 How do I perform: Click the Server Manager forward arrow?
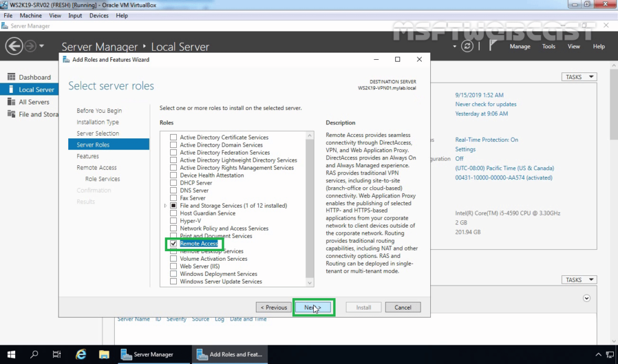tap(30, 46)
